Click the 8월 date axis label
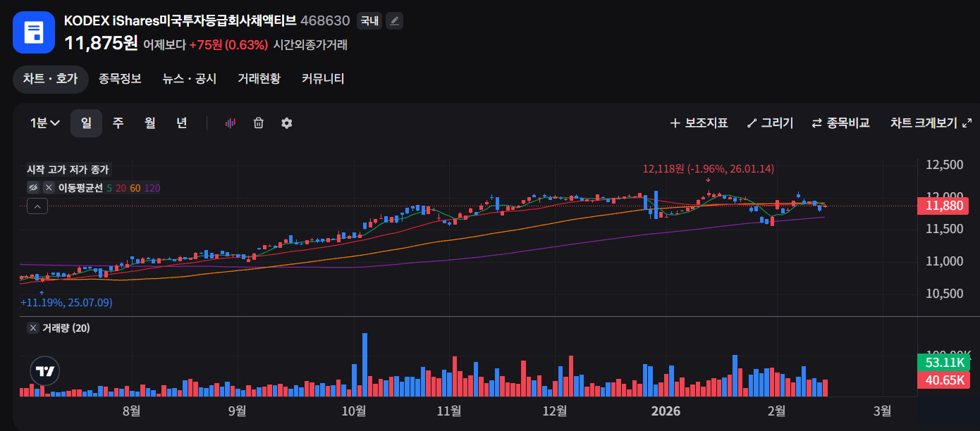The height and width of the screenshot is (431, 980). (x=131, y=410)
